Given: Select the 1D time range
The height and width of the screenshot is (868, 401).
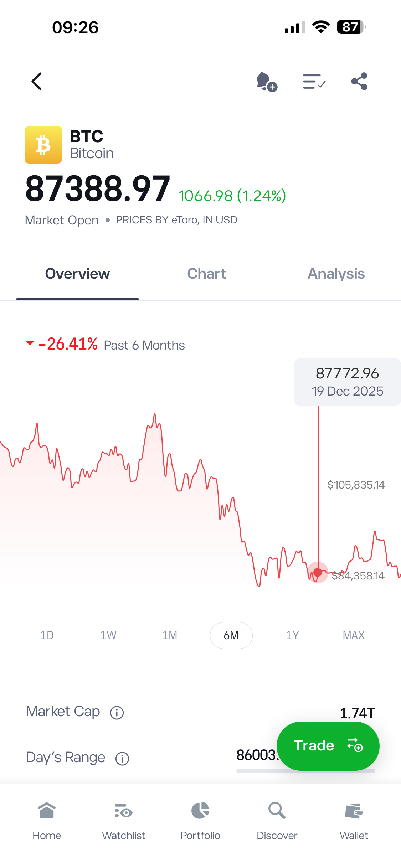Looking at the screenshot, I should (47, 635).
